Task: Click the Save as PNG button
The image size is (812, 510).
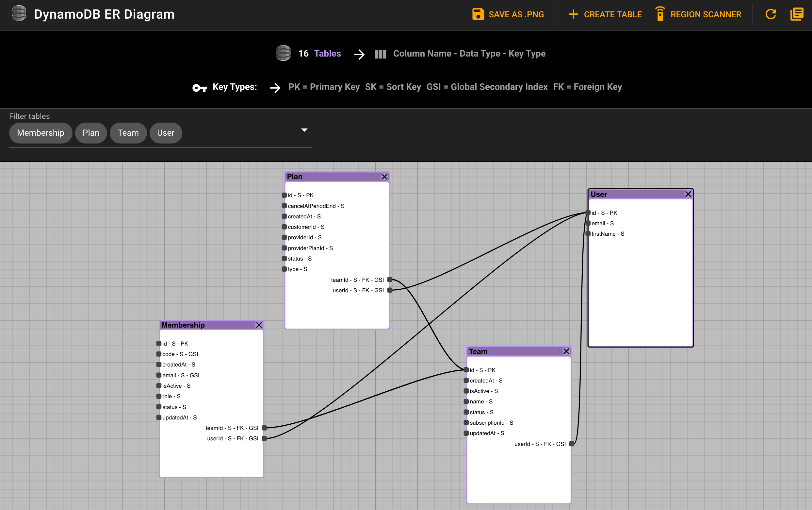Action: tap(508, 14)
